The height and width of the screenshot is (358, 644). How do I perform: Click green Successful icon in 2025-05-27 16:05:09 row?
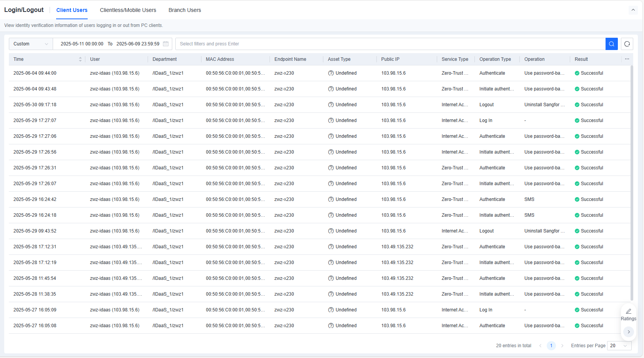(x=577, y=310)
